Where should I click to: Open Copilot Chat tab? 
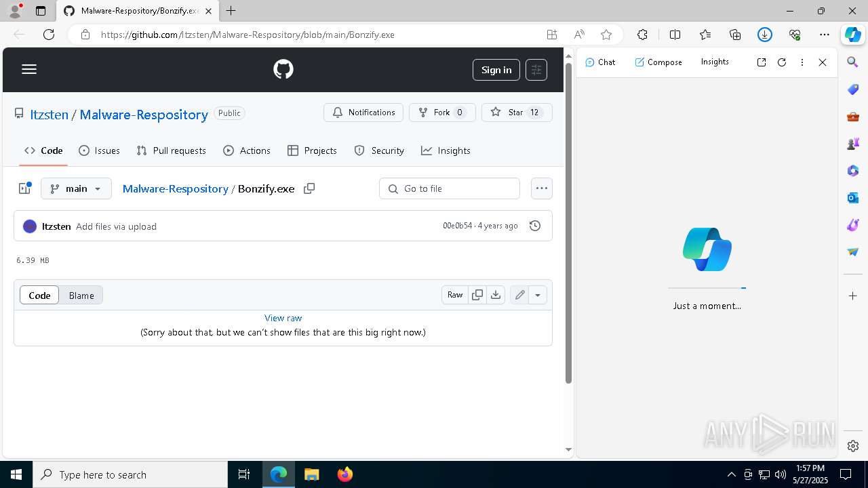pos(600,62)
